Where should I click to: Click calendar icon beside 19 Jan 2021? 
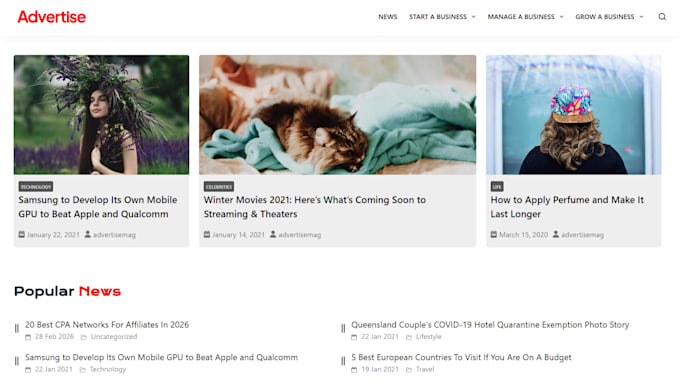click(x=354, y=370)
